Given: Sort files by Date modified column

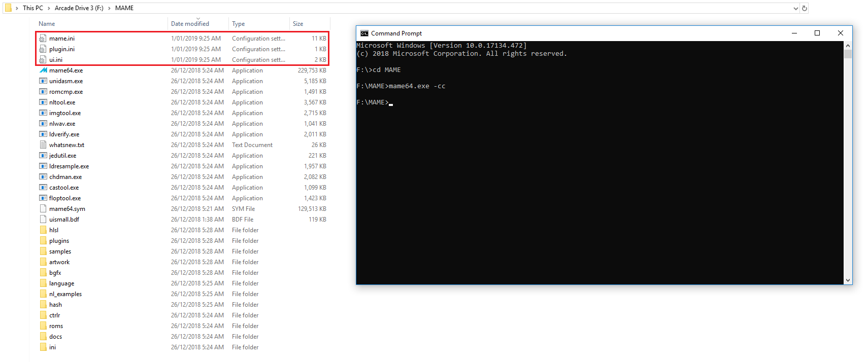Looking at the screenshot, I should tap(190, 24).
